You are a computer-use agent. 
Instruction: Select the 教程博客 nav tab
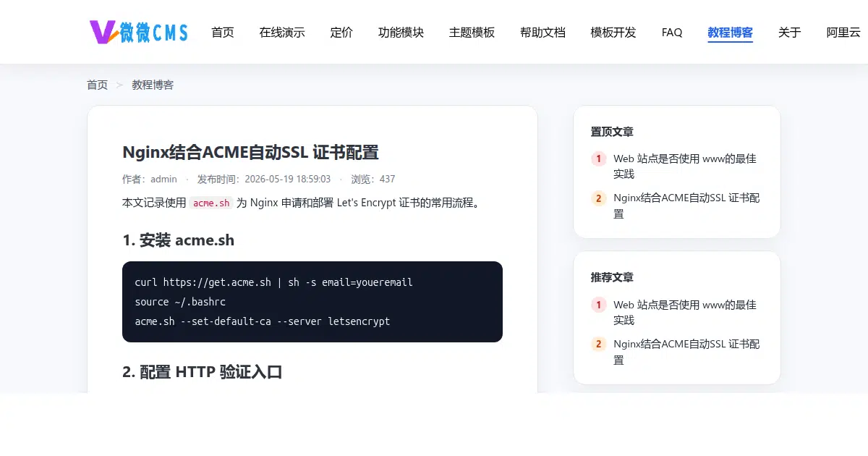click(731, 33)
